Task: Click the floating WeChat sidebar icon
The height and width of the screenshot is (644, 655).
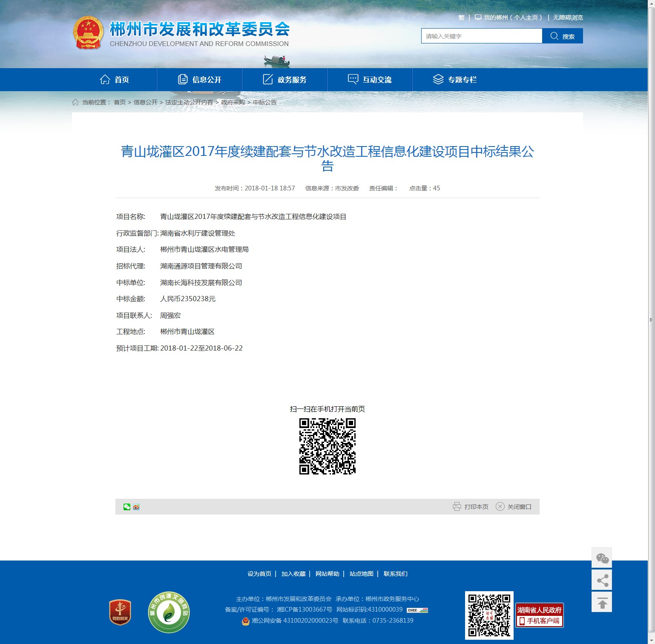Action: [x=602, y=558]
